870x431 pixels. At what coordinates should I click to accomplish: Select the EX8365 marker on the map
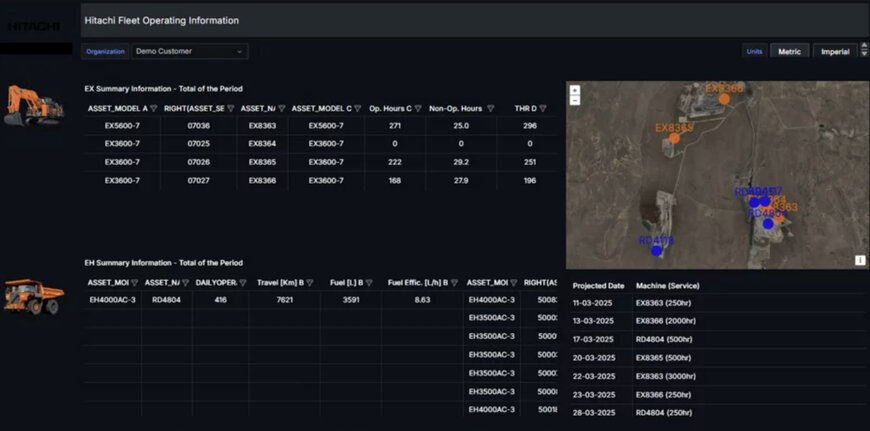(x=675, y=137)
